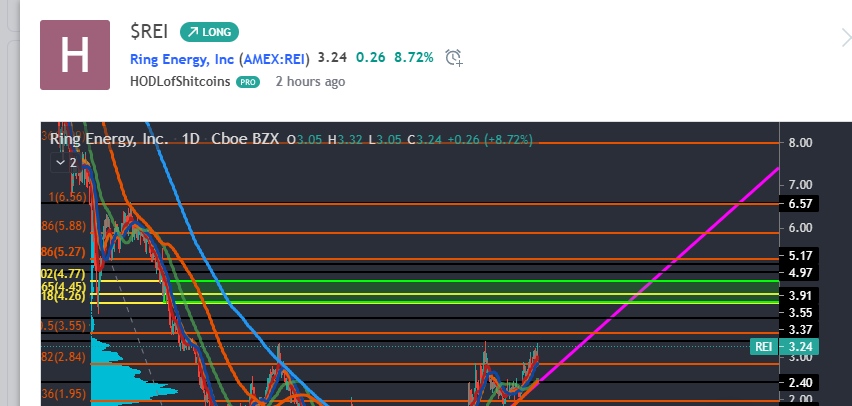Click the teal REI 3.24 price tag

(784, 346)
